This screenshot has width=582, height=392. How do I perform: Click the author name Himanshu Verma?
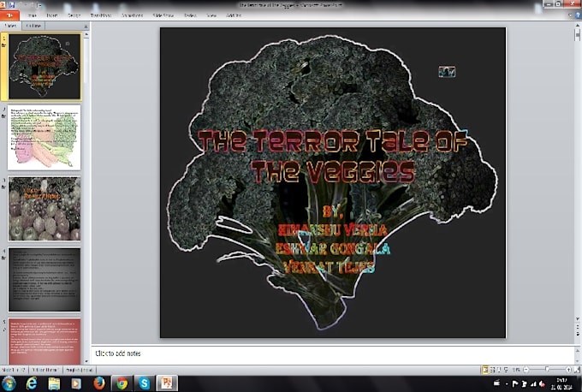click(333, 230)
